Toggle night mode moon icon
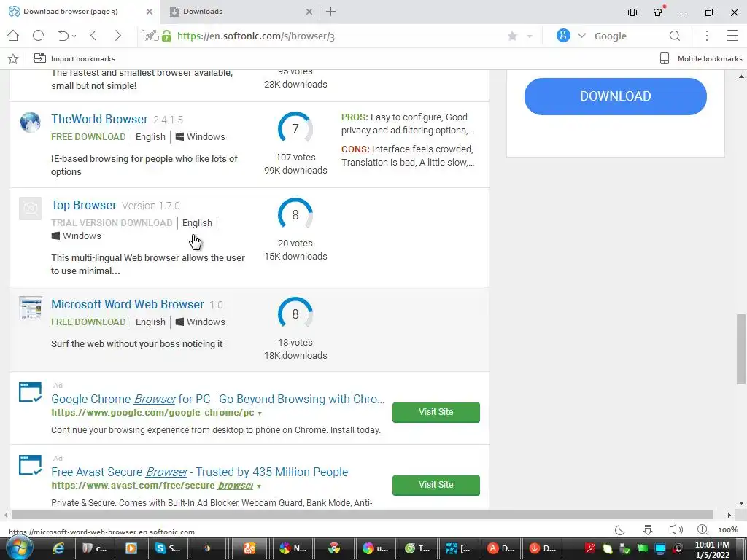The image size is (747, 560). (620, 529)
